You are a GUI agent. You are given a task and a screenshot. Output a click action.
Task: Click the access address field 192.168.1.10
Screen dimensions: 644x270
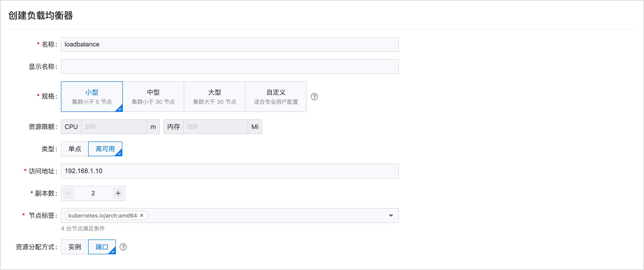coord(229,171)
